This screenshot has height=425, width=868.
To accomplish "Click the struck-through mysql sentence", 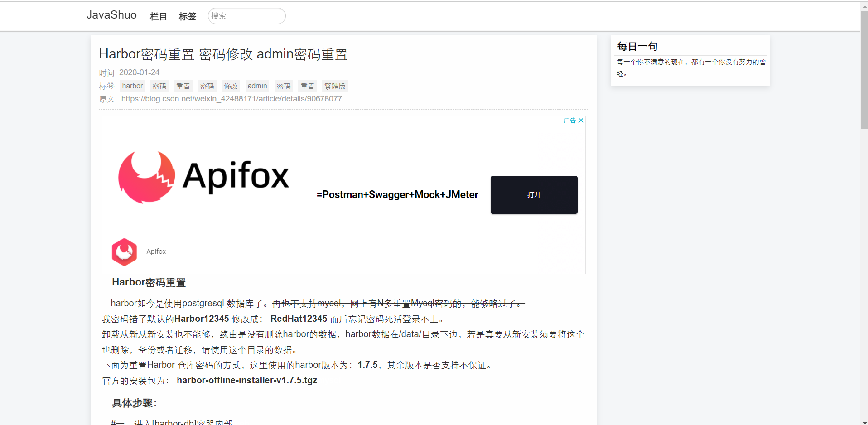I will coord(398,304).
